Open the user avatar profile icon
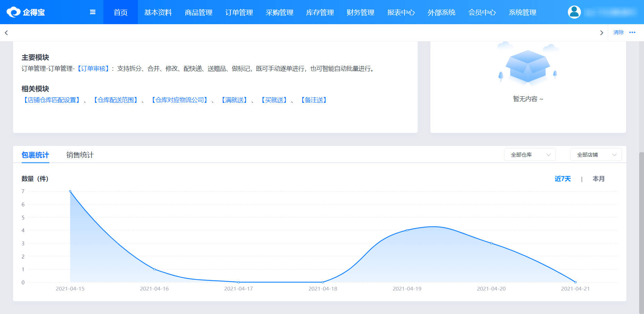This screenshot has height=314, width=644. pyautogui.click(x=574, y=12)
